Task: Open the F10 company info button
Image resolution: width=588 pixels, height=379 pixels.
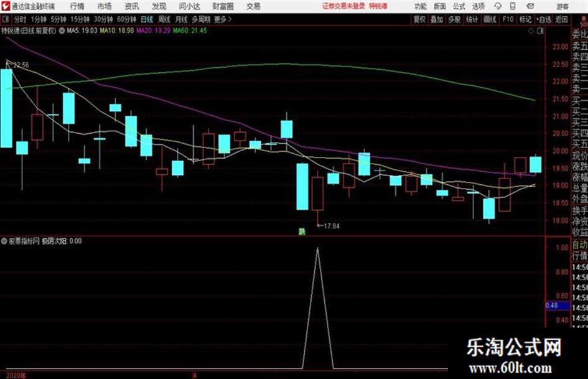Action: click(x=508, y=19)
